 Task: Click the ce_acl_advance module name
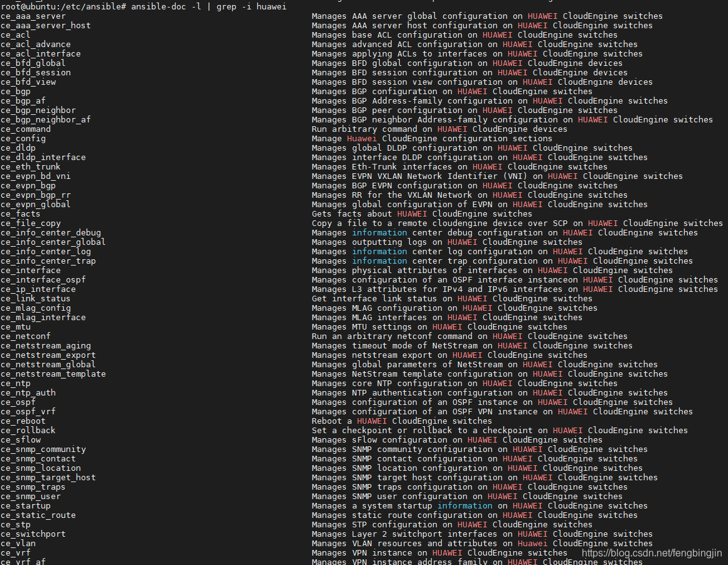(x=36, y=45)
